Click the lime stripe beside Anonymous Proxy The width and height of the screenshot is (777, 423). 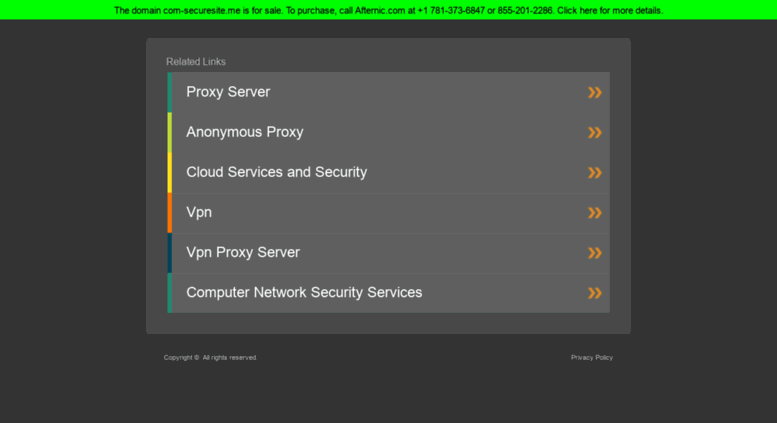[169, 133]
